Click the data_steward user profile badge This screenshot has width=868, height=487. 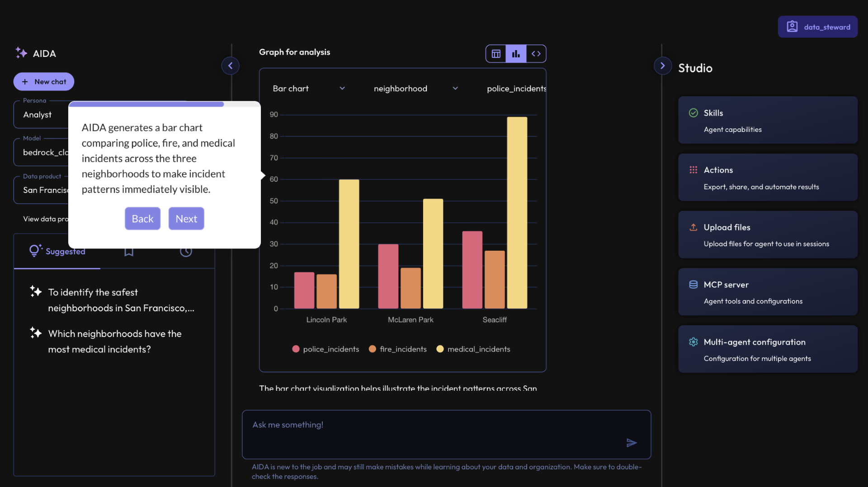pos(817,27)
